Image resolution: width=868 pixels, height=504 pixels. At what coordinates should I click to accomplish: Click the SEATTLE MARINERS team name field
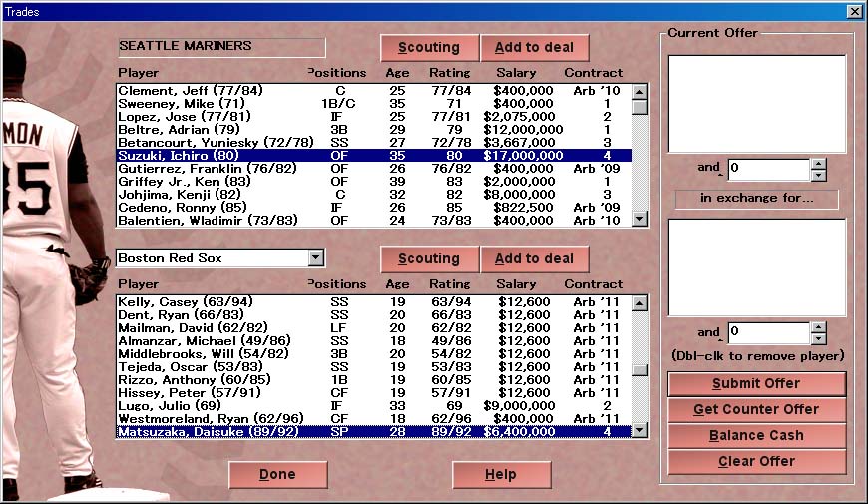click(220, 47)
